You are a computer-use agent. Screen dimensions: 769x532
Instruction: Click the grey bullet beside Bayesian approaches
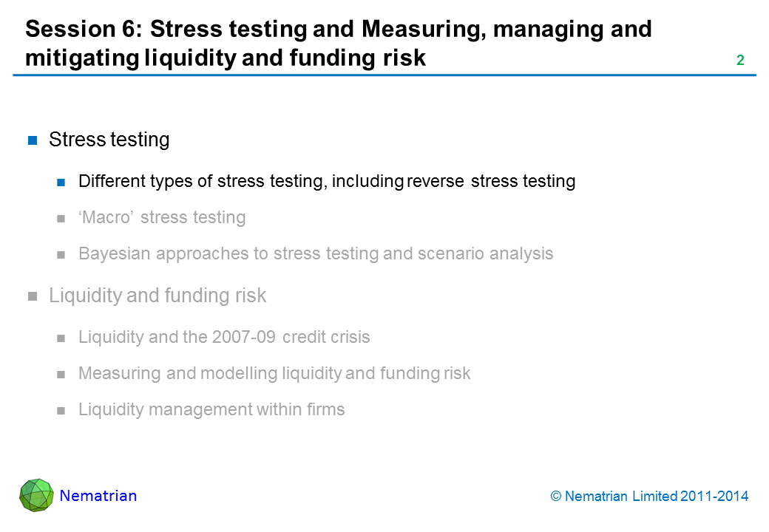(x=62, y=254)
